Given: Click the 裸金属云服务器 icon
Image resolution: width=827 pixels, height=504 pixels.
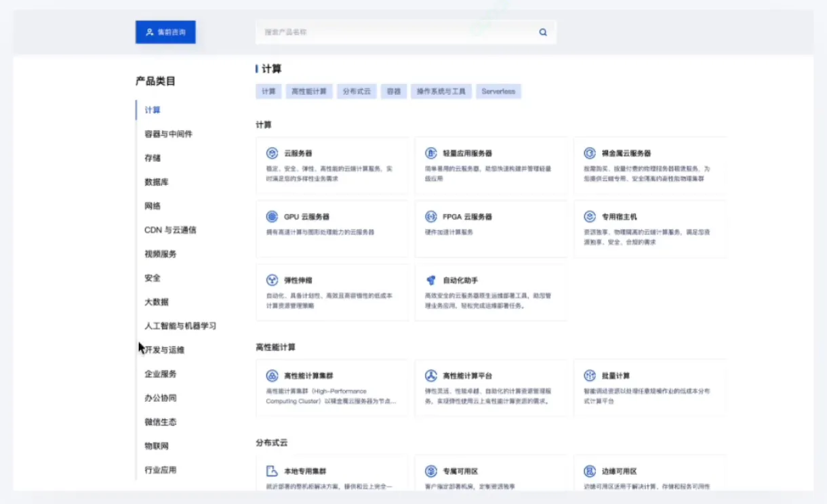Looking at the screenshot, I should click(590, 153).
